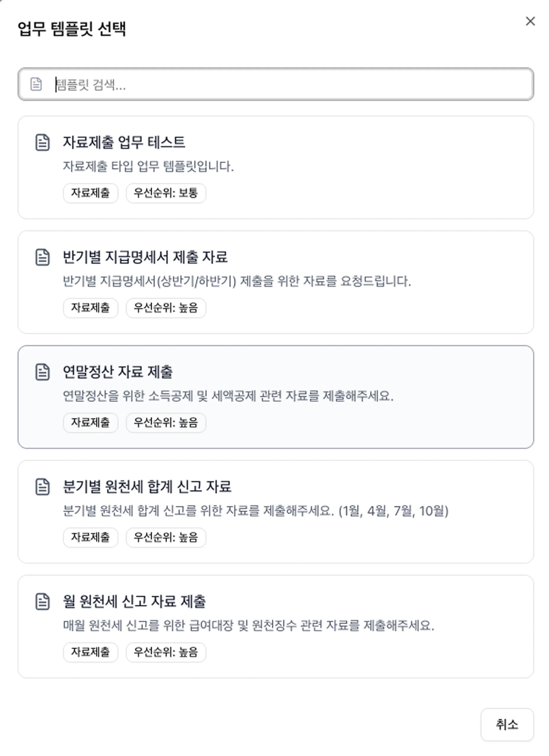Select the 우선순위: 보통 badge under 자료제출 업무 테스트
The width and height of the screenshot is (549, 756).
click(x=166, y=193)
